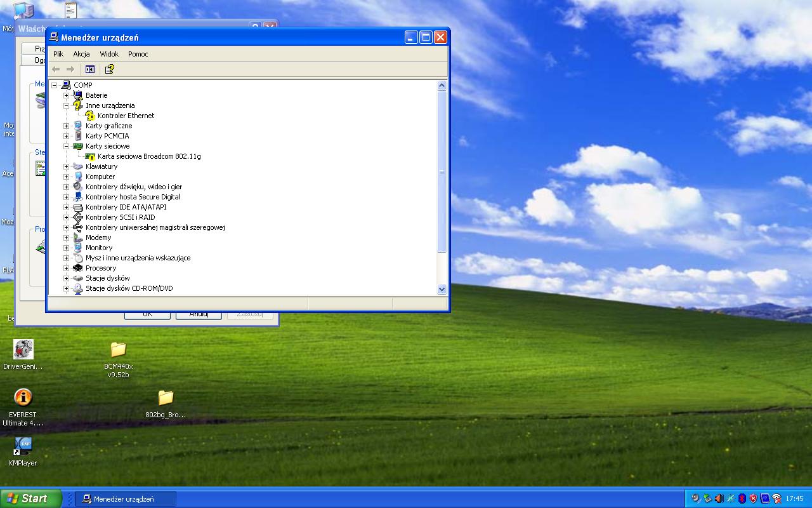Expand the Karty graficzne node
This screenshot has width=812, height=508.
coord(66,126)
